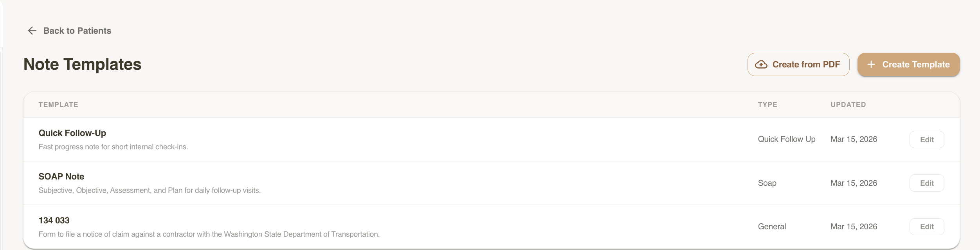
Task: Edit the 134 033 template
Action: point(926,226)
